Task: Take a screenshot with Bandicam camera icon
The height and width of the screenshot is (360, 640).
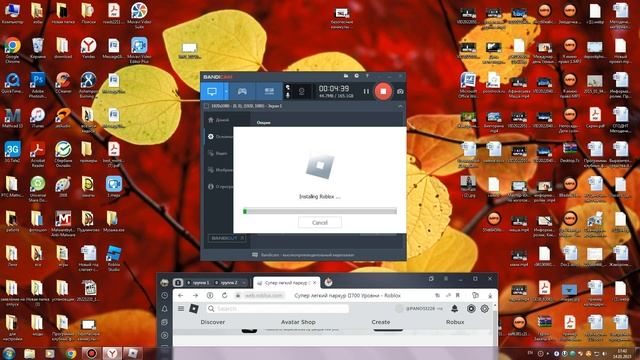Action: pos(400,91)
